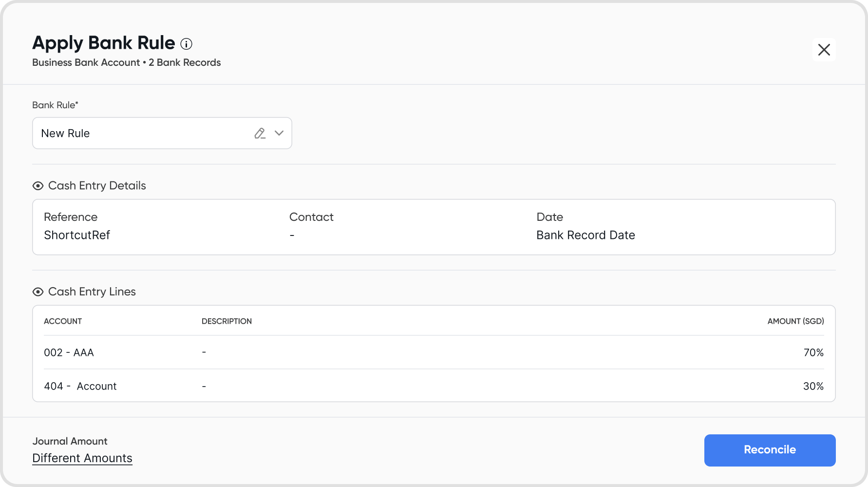Viewport: 868px width, 487px height.
Task: Click the Cash Entry Details heading
Action: click(x=97, y=186)
